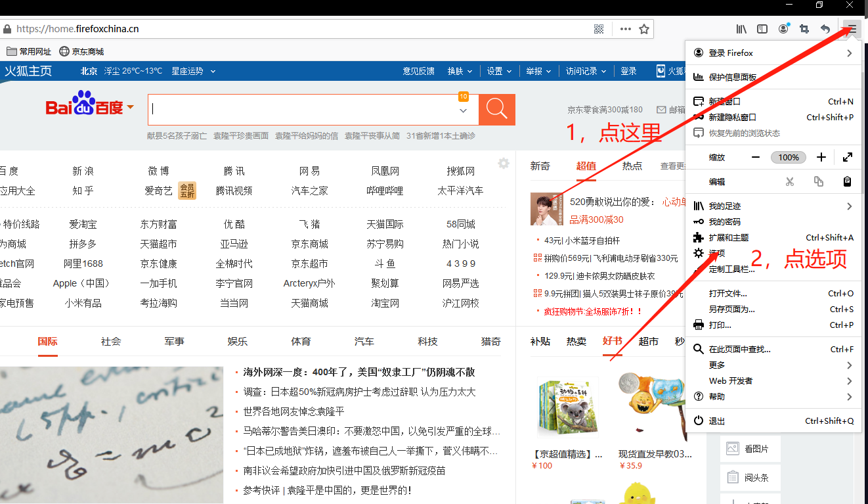The image size is (868, 504).
Task: Open the 举报 dropdown in the blue bar
Action: (x=538, y=71)
